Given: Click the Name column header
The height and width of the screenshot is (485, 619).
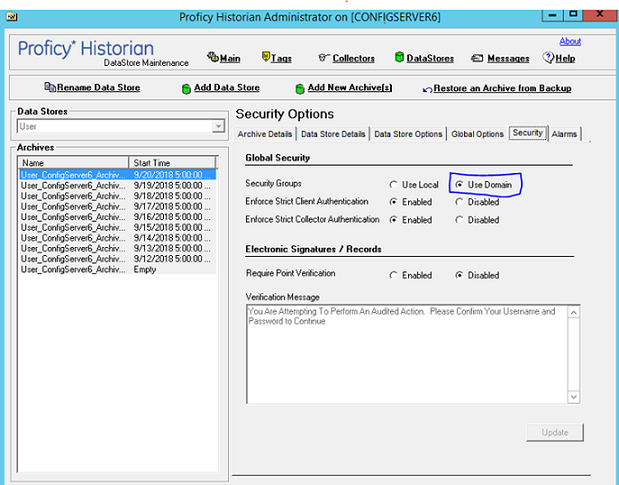Looking at the screenshot, I should click(x=73, y=163).
